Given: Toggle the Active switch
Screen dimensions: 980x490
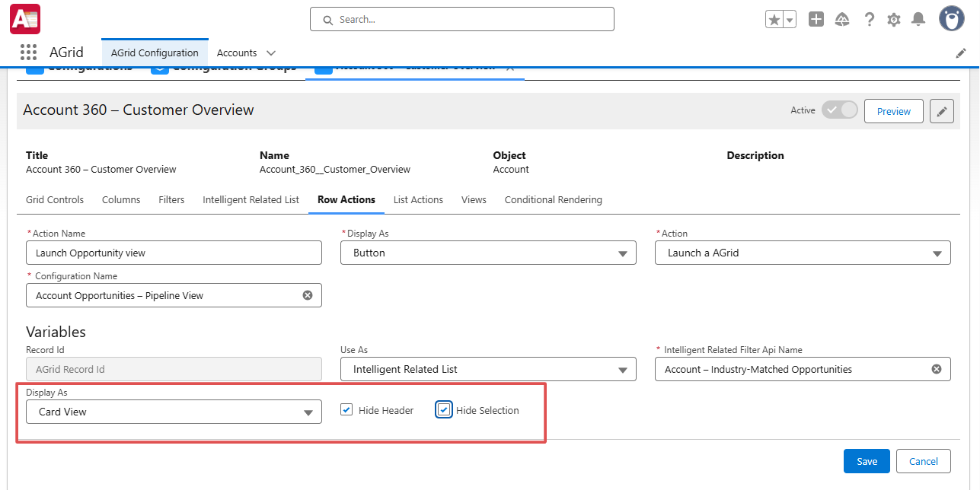Looking at the screenshot, I should (x=839, y=110).
